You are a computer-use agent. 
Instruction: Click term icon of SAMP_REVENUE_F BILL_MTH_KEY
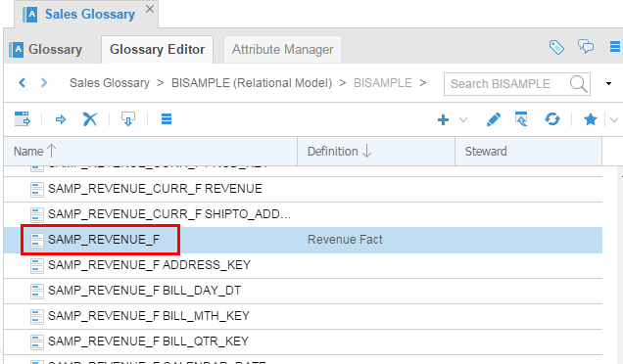37,316
